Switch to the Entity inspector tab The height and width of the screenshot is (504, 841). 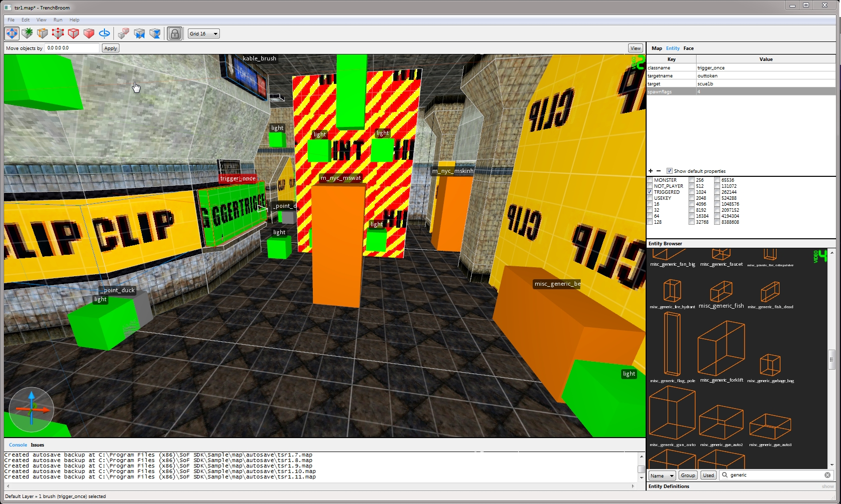(x=673, y=48)
